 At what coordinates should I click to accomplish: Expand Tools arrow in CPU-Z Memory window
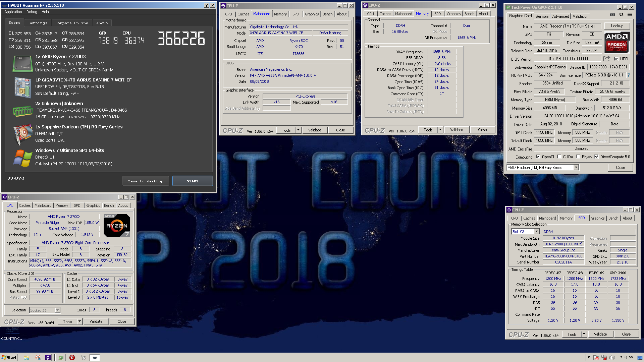click(x=440, y=130)
